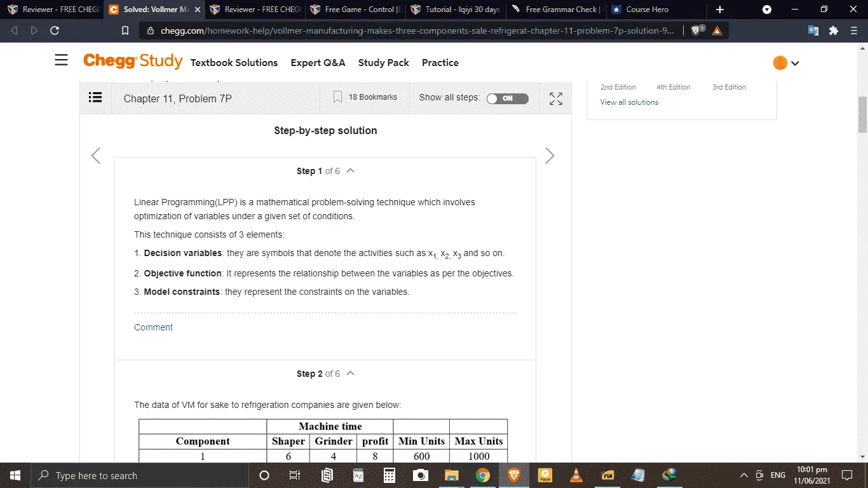Switch to Free Grammar Check tab

pyautogui.click(x=556, y=10)
